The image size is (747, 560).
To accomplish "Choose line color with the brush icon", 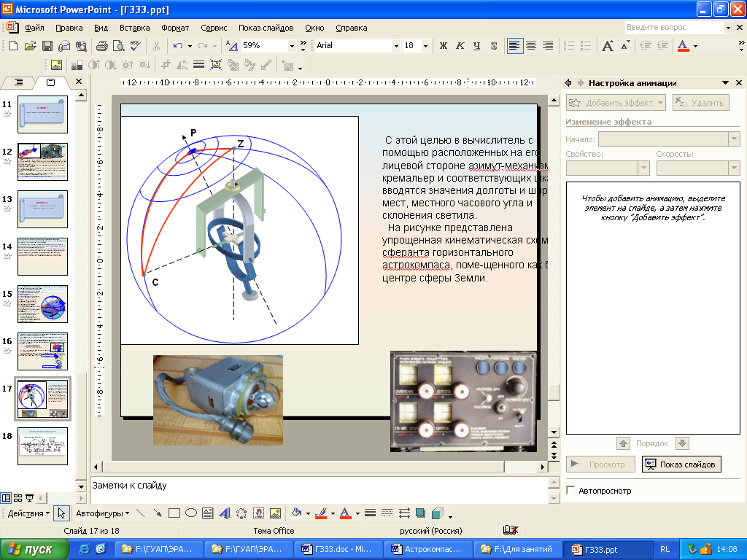I will point(321,513).
